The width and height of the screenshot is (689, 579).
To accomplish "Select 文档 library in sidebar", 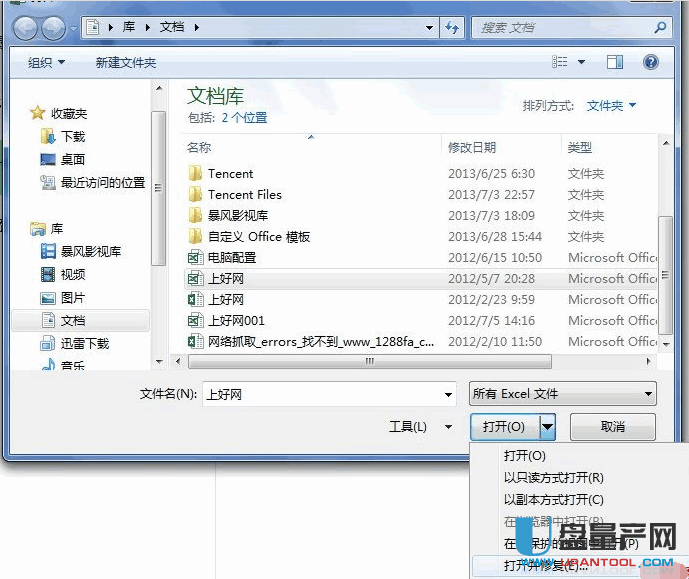I will point(80,321).
